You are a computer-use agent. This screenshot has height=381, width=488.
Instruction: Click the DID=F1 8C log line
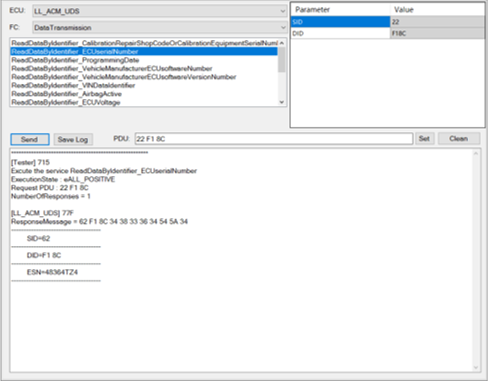coord(44,255)
